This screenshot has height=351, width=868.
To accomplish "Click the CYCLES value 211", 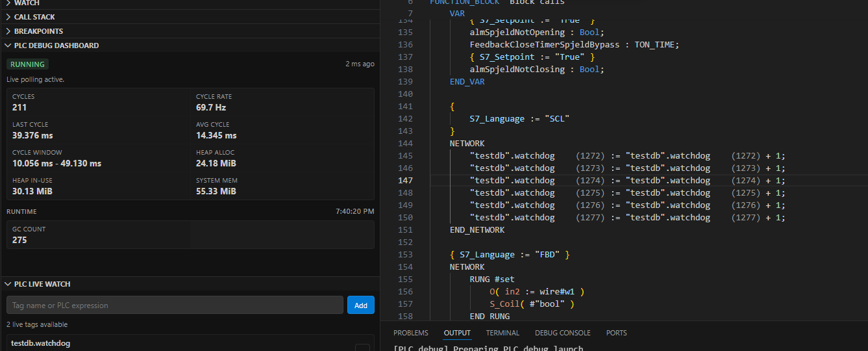I will 19,107.
